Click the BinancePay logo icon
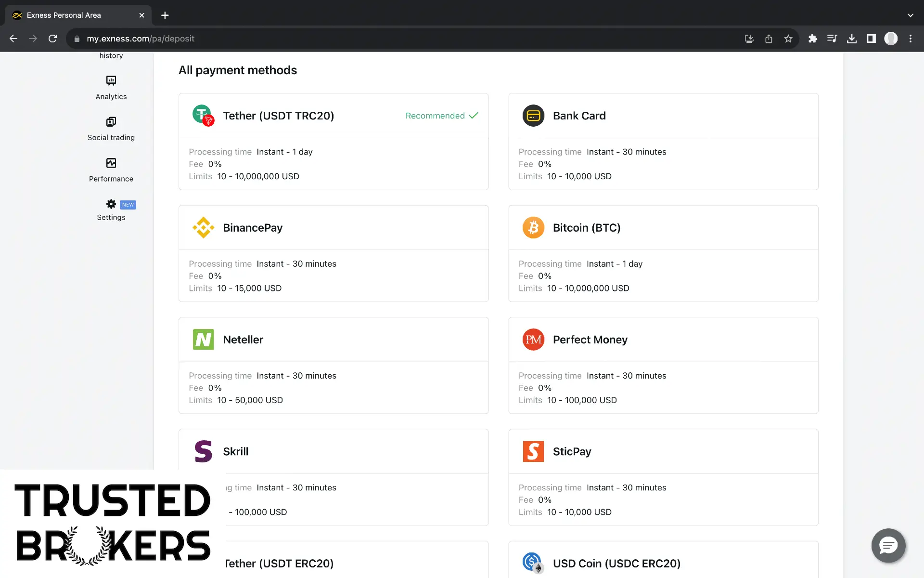This screenshot has height=578, width=924. click(x=203, y=227)
